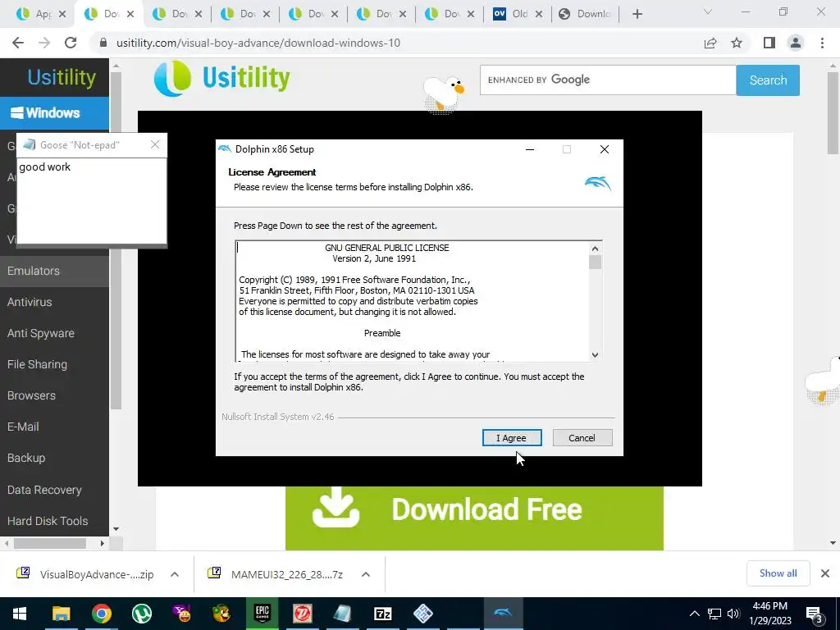The width and height of the screenshot is (840, 630).
Task: Open File Explorer from taskbar
Action: (61, 614)
